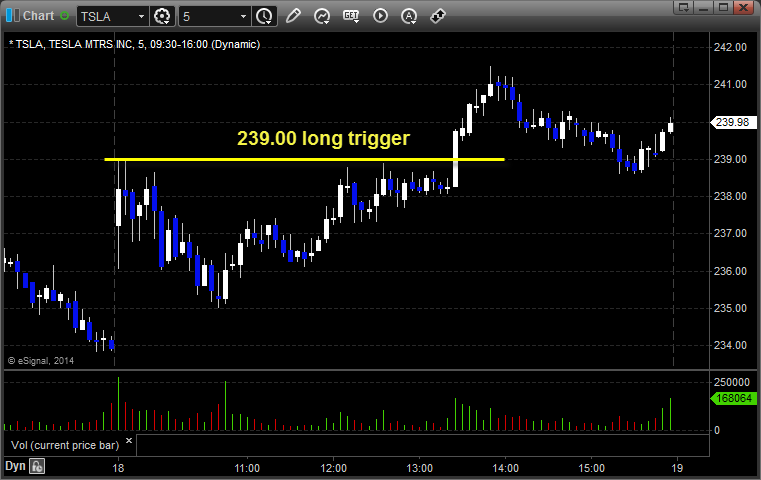Viewport: 761px width, 480px height.
Task: Click the lock icon next to Dyn
Action: click(x=37, y=466)
